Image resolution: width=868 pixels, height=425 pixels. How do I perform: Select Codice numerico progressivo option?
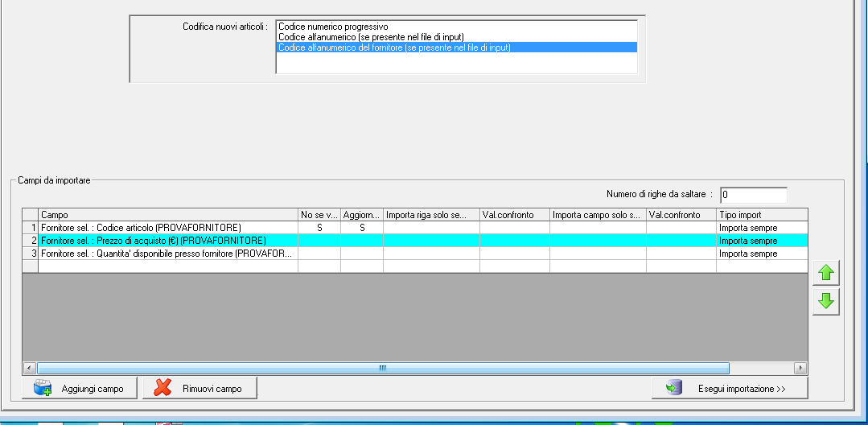point(457,26)
